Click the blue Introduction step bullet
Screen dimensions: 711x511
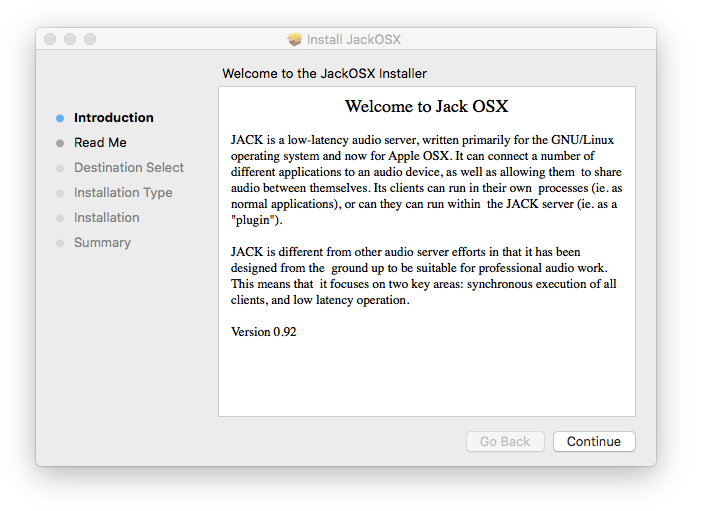(60, 118)
